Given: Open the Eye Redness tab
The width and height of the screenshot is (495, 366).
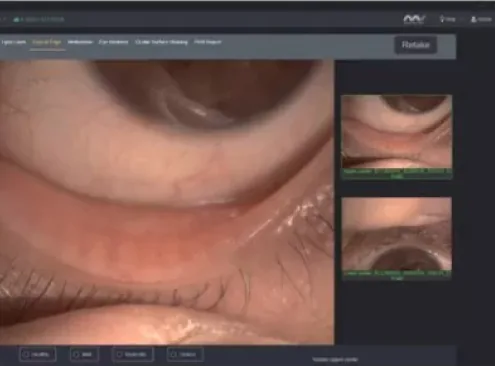Looking at the screenshot, I should [x=113, y=42].
